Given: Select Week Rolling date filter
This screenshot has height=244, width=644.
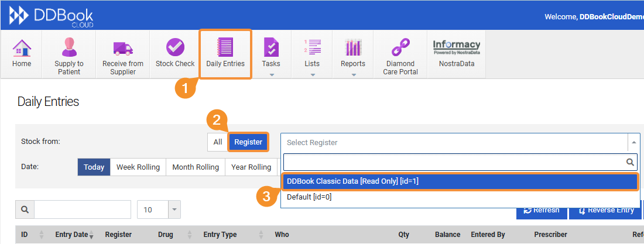Looking at the screenshot, I should (138, 167).
